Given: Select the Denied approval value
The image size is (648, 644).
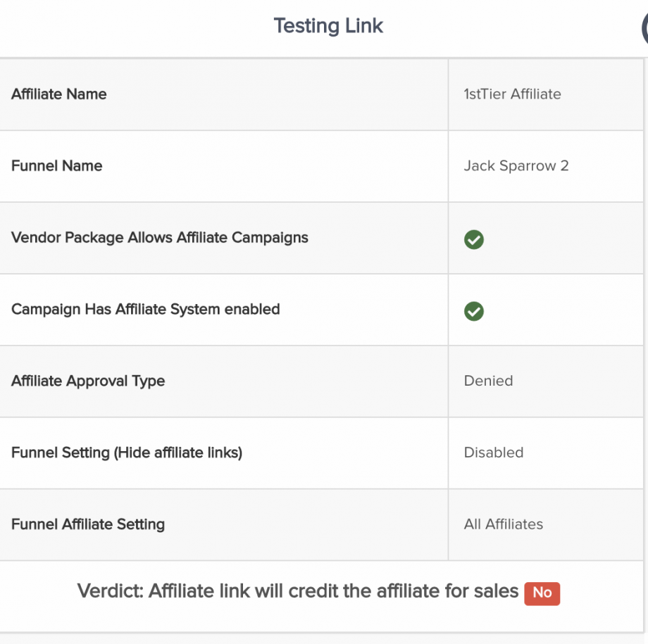Looking at the screenshot, I should pyautogui.click(x=488, y=381).
